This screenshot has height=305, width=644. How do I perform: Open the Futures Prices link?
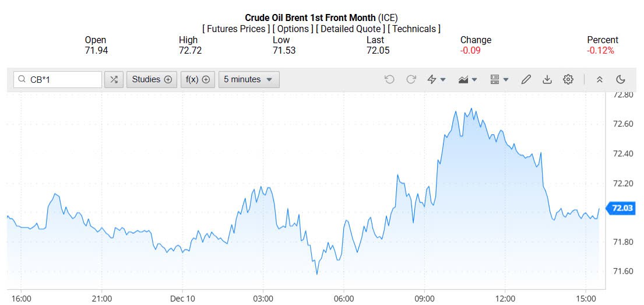click(236, 29)
